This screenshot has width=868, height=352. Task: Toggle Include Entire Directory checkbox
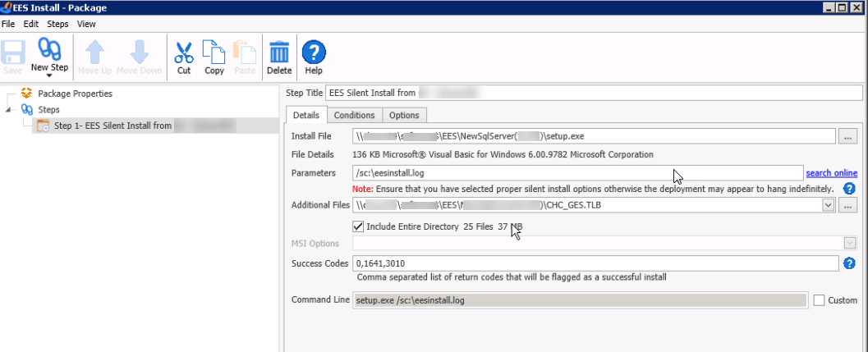357,226
